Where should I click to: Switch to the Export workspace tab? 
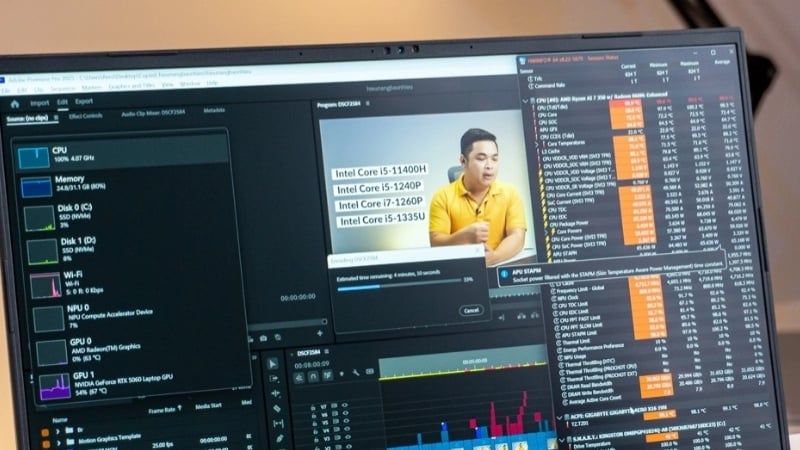point(84,101)
